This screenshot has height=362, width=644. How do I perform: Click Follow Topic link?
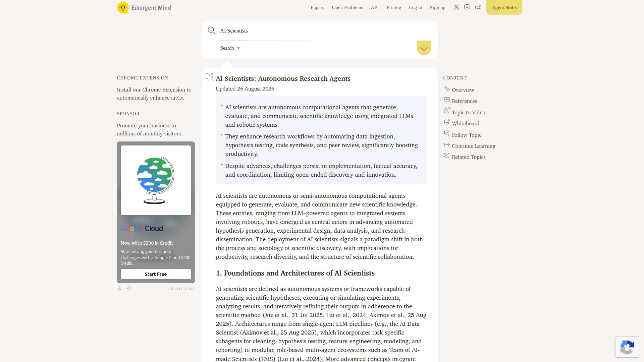pyautogui.click(x=466, y=135)
